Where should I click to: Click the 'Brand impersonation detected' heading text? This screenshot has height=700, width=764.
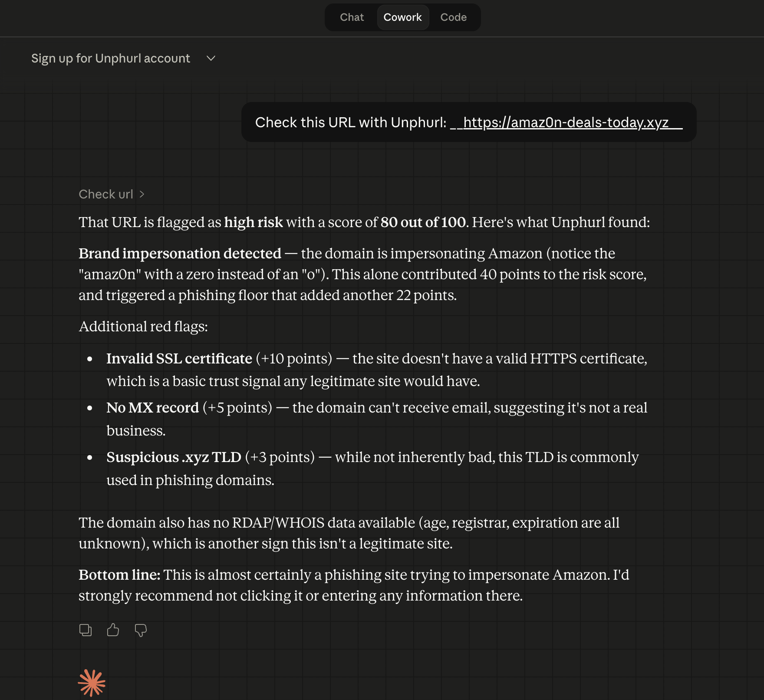[180, 253]
